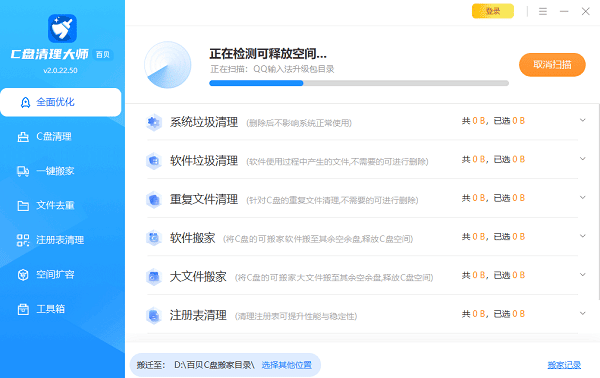Screen dimensions: 600x378
Task: Click the list vertical scrollbar
Action: 598,202
